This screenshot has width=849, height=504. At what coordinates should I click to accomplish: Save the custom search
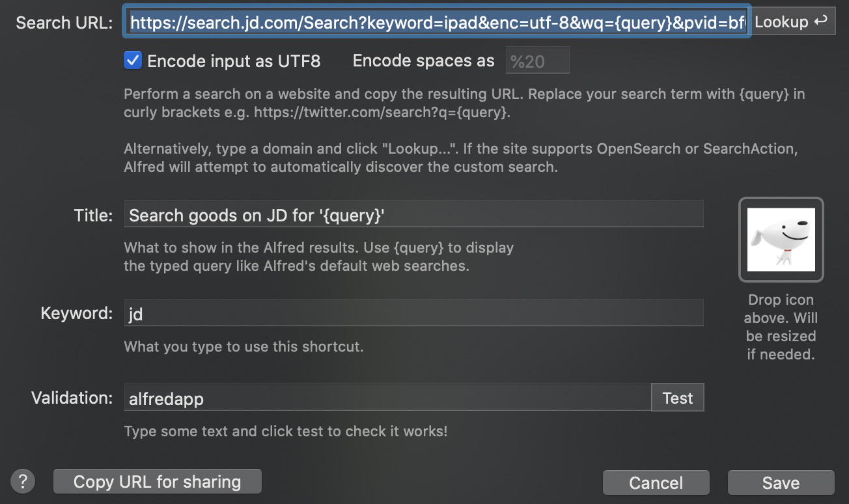[781, 483]
